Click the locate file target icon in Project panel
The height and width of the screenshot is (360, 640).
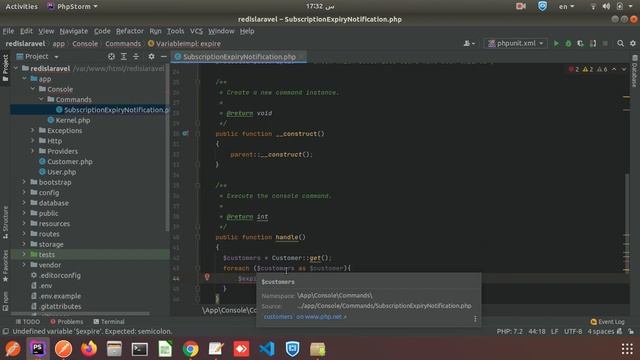pyautogui.click(x=111, y=56)
